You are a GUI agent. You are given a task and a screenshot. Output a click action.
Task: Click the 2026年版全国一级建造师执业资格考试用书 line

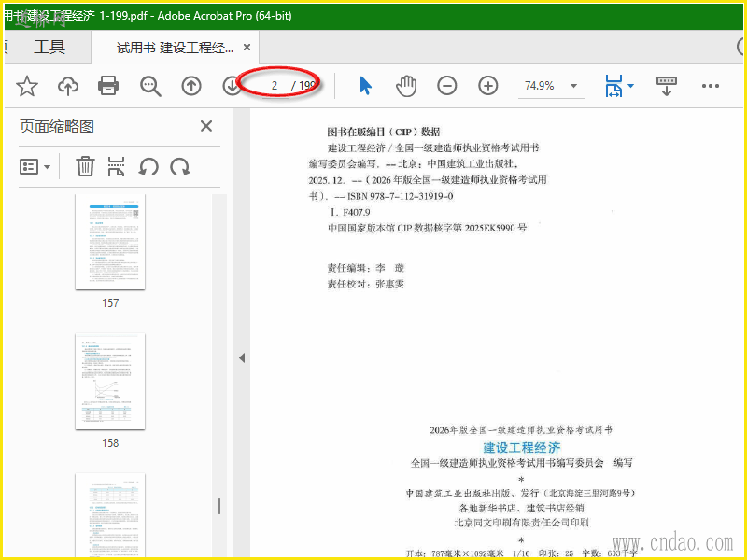[521, 430]
